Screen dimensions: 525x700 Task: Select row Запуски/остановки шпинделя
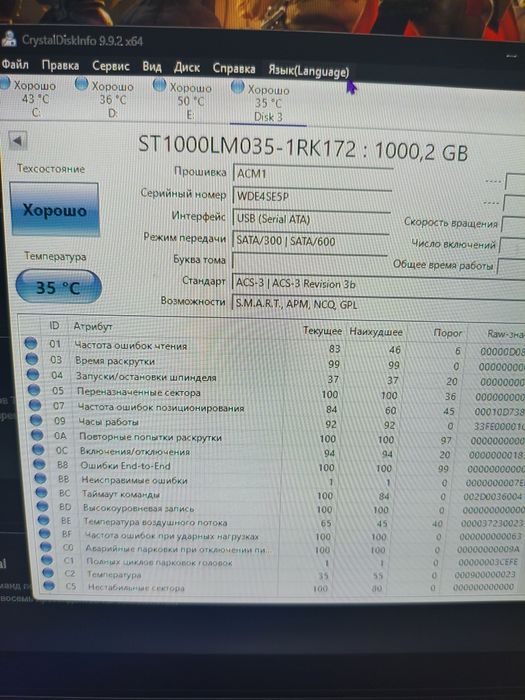point(277,378)
